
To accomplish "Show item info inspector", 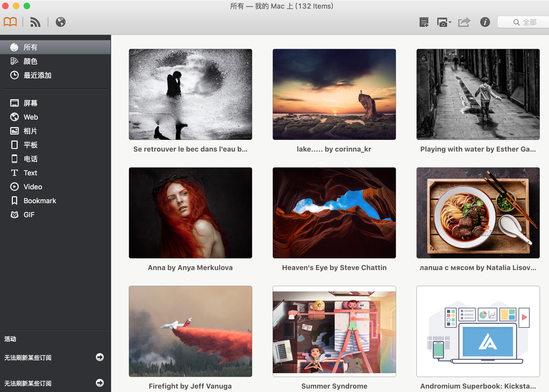I will click(x=485, y=22).
